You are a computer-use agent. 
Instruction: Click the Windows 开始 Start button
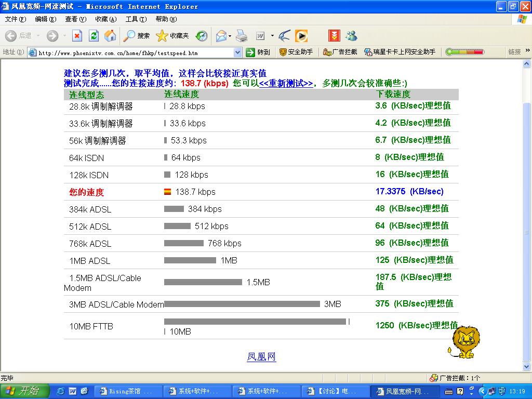coord(24,391)
